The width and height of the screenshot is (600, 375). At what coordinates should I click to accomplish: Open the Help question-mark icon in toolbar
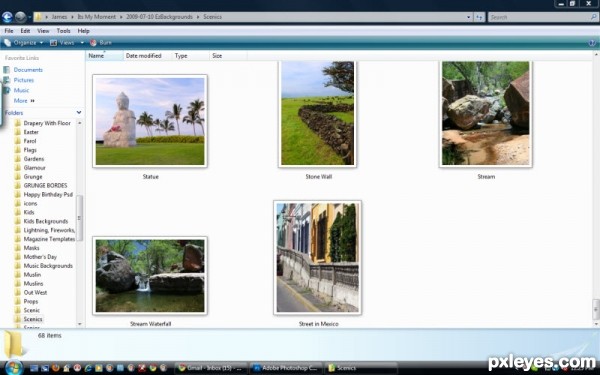click(592, 43)
